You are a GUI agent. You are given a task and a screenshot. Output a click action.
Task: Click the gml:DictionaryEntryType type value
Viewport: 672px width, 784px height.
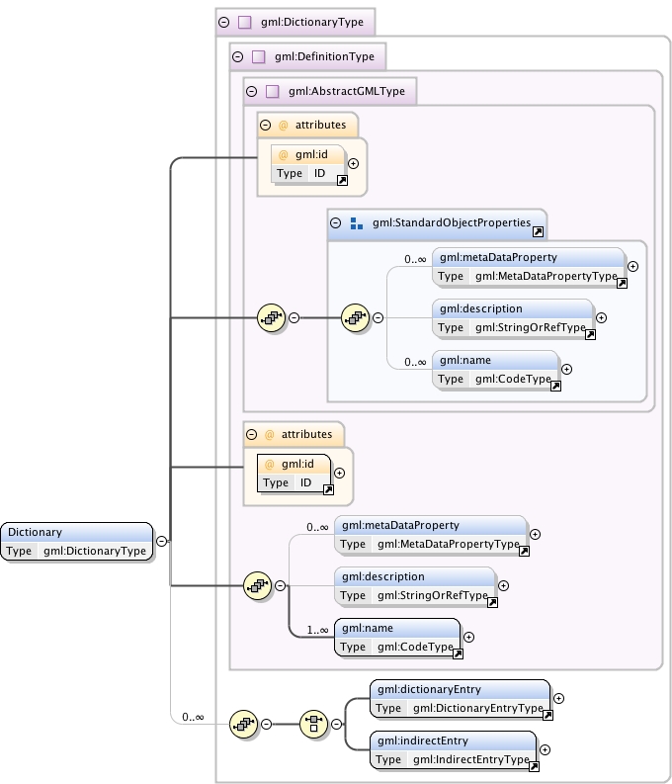(478, 708)
